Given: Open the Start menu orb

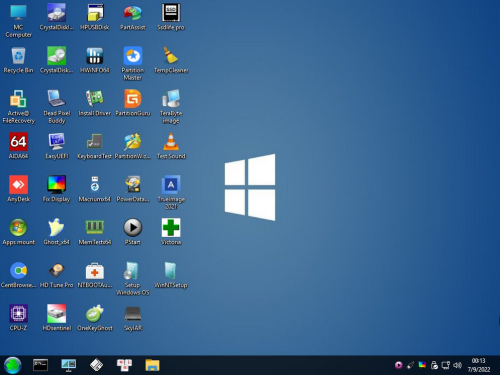Looking at the screenshot, I should coord(13,365).
